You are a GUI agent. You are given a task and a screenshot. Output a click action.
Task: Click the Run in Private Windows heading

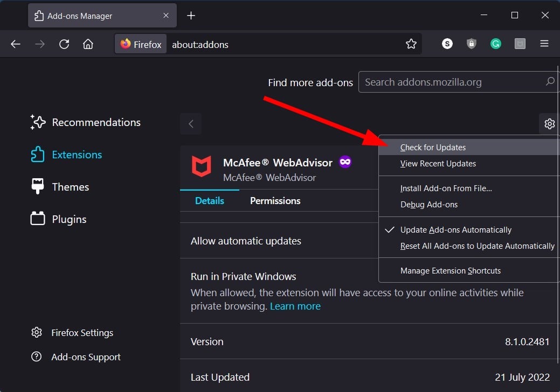[244, 276]
